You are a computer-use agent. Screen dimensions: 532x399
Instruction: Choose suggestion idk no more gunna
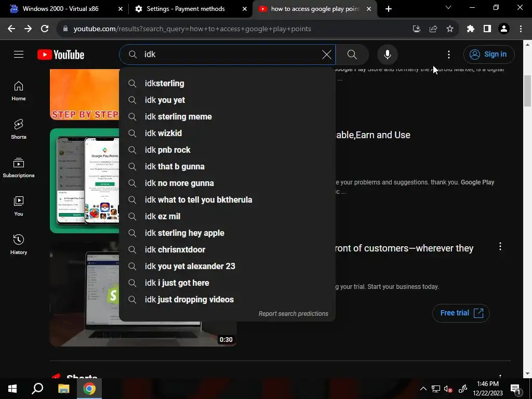[x=228, y=183]
